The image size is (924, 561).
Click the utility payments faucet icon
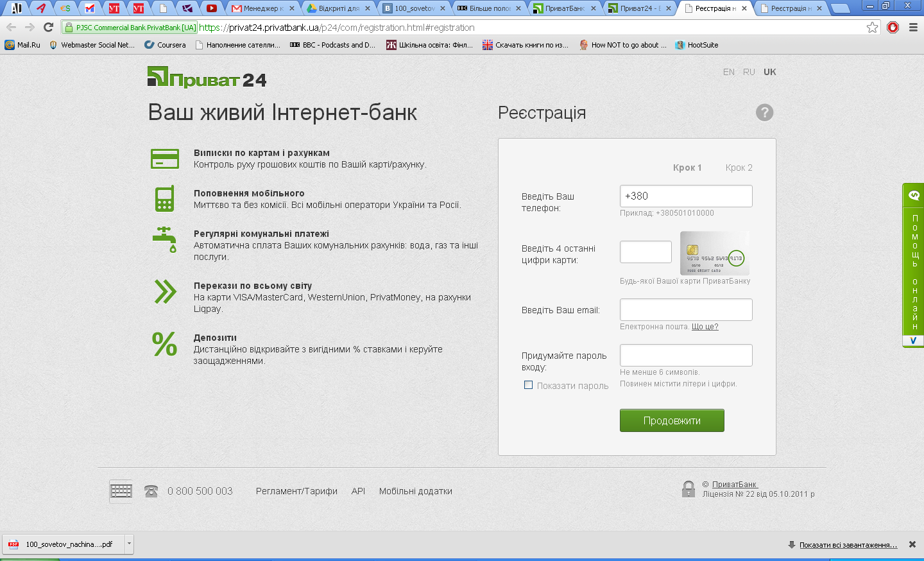(x=165, y=239)
